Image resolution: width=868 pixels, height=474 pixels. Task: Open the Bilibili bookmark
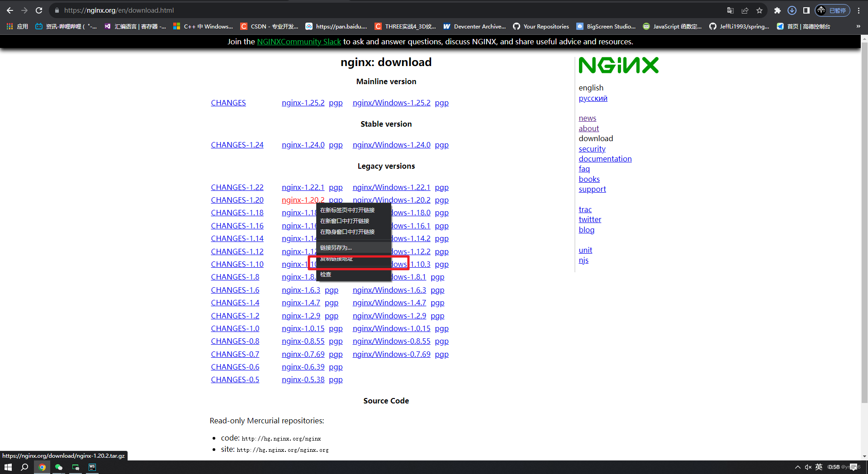[x=66, y=27]
